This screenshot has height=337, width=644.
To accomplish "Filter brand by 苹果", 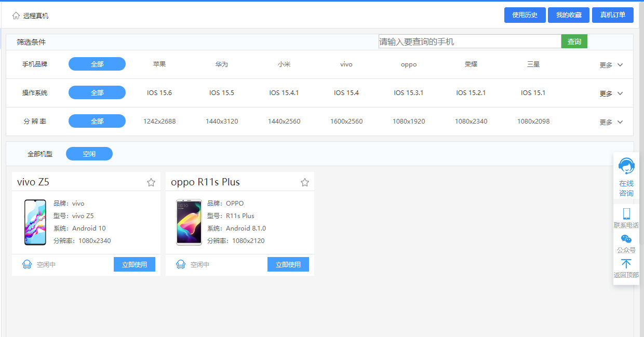I will (159, 64).
